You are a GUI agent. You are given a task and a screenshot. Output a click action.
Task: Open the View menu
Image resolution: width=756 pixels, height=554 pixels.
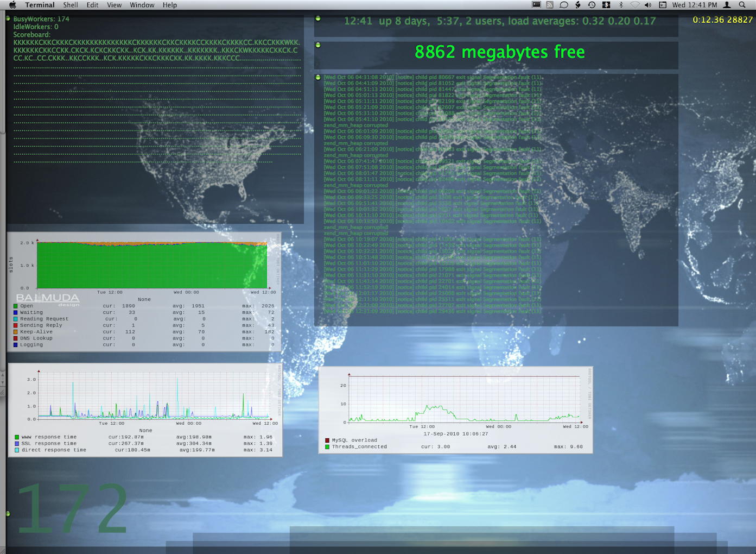[x=114, y=5]
